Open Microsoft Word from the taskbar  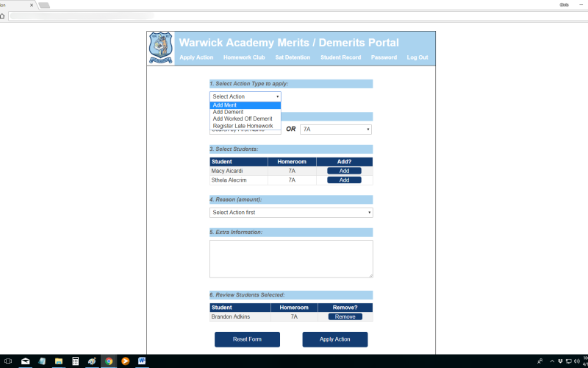pyautogui.click(x=142, y=361)
